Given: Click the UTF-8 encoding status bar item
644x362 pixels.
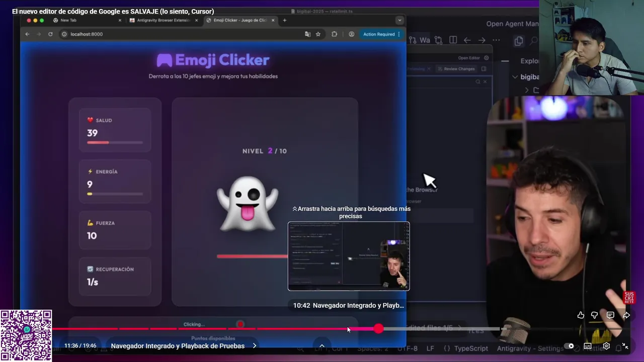Looking at the screenshot, I should pyautogui.click(x=407, y=348).
